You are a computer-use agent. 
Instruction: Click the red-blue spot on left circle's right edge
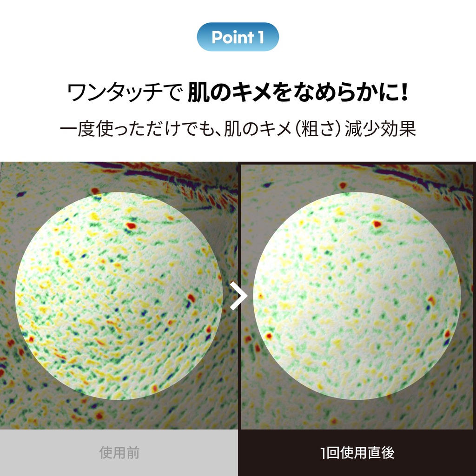coord(190,300)
